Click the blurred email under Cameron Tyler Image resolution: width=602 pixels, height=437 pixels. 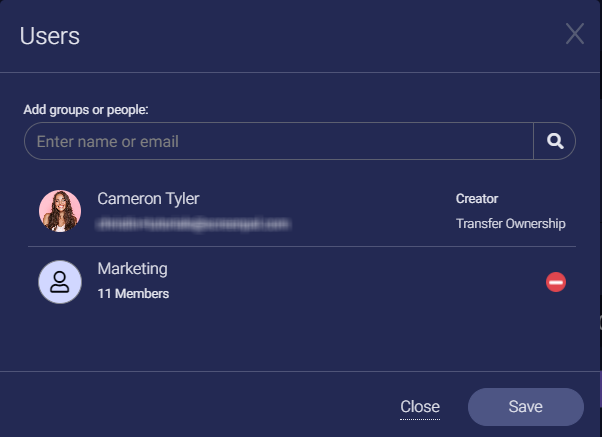[x=193, y=224]
